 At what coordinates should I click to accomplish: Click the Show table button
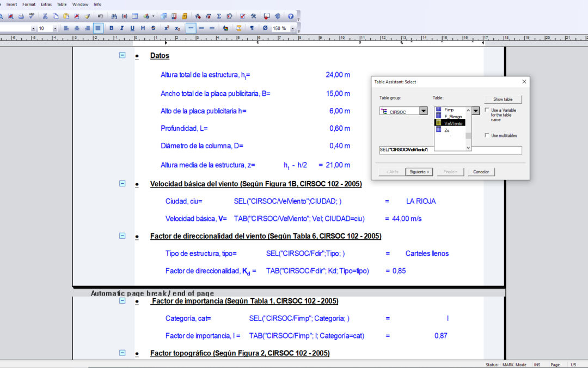[503, 99]
